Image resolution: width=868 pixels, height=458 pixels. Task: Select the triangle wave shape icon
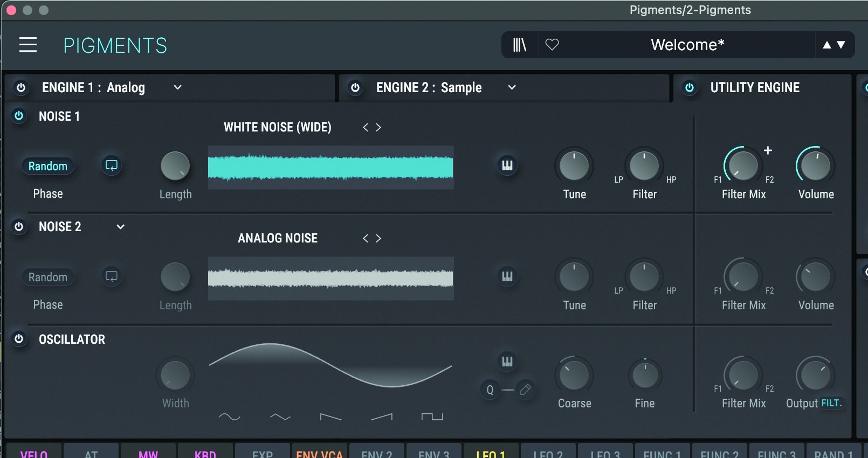[x=280, y=417]
